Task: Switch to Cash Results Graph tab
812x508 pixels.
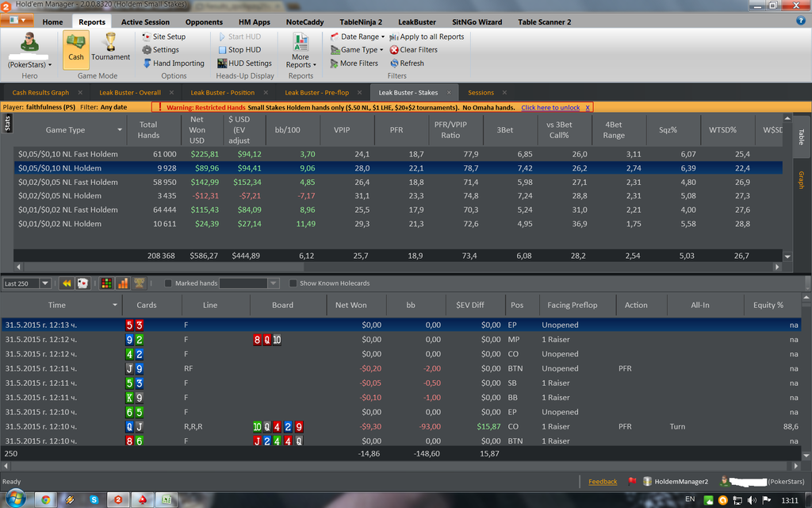Action: point(40,92)
